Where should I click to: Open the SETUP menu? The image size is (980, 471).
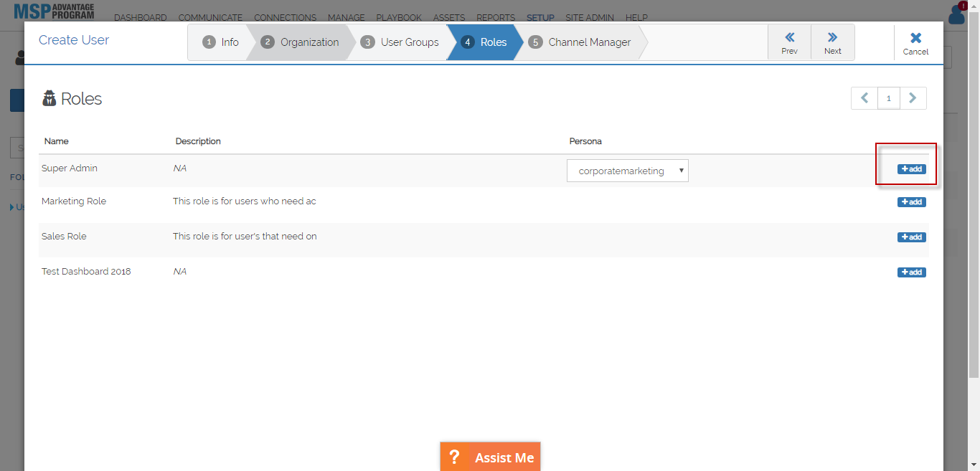pos(540,18)
